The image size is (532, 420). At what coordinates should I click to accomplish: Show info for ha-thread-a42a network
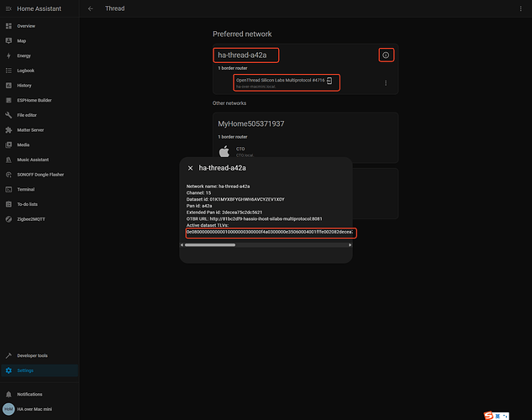(x=386, y=55)
